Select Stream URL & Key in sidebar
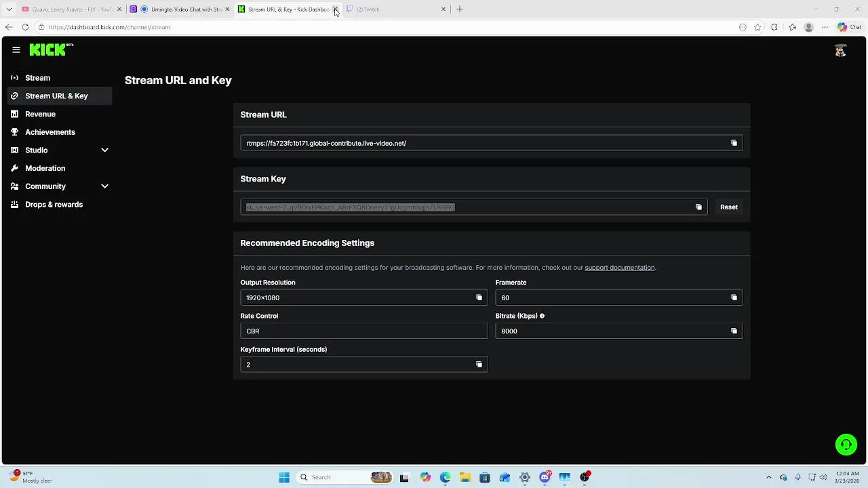The image size is (868, 488). point(60,96)
